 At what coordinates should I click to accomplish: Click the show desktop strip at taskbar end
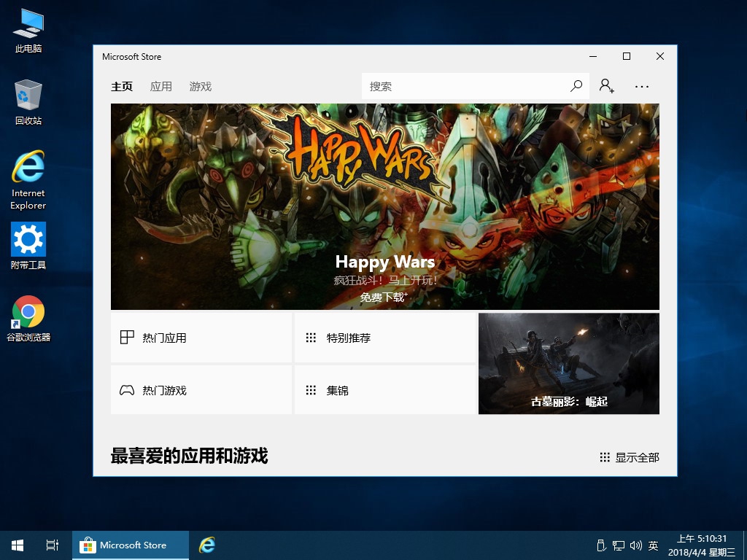[x=745, y=545]
